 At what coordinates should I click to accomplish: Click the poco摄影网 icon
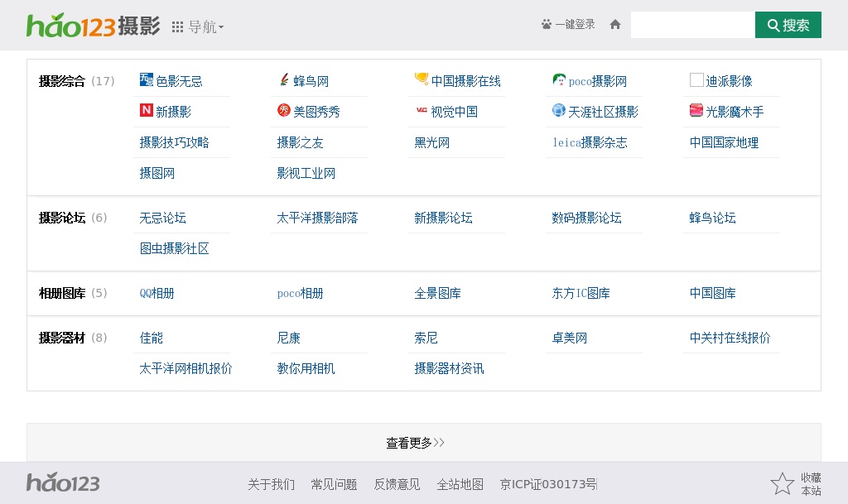(x=559, y=80)
